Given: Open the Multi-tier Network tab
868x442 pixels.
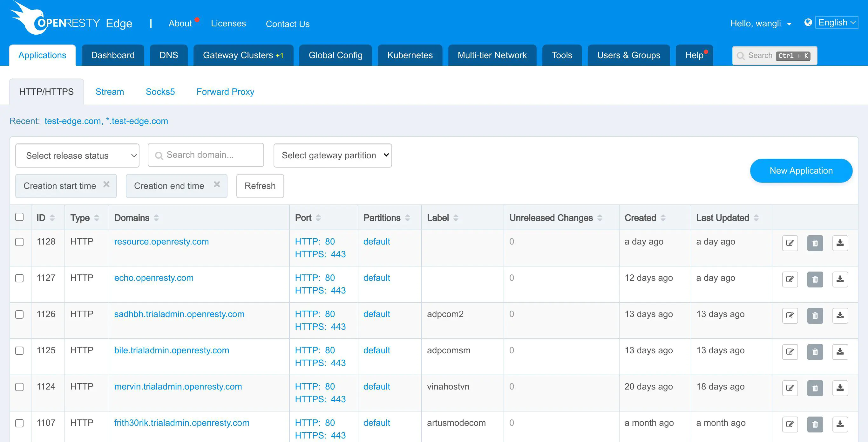Looking at the screenshot, I should (492, 55).
